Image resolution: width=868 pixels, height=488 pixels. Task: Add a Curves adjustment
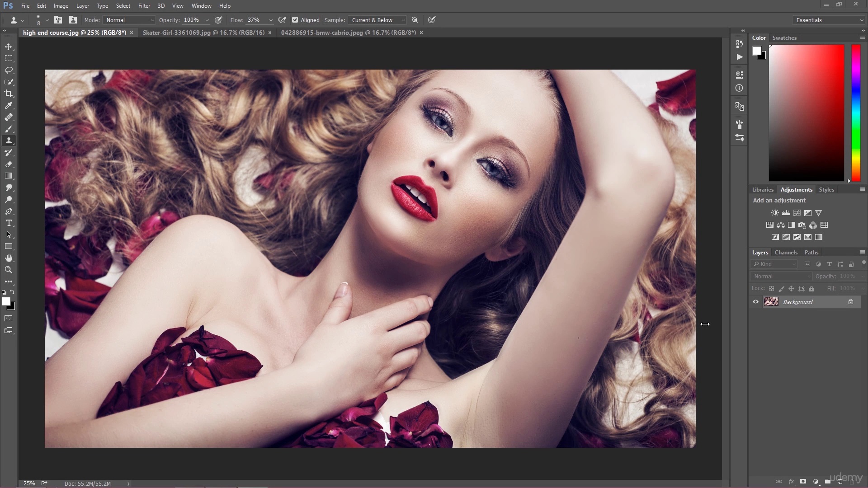[x=797, y=213]
